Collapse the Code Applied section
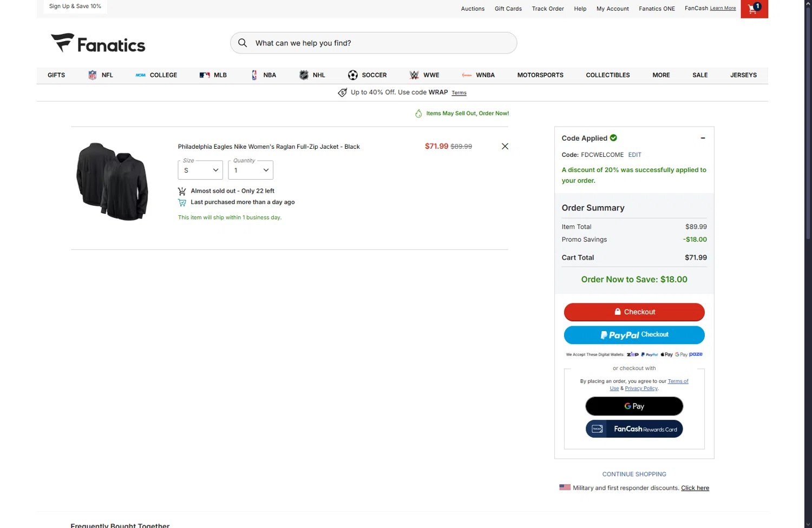 [703, 138]
